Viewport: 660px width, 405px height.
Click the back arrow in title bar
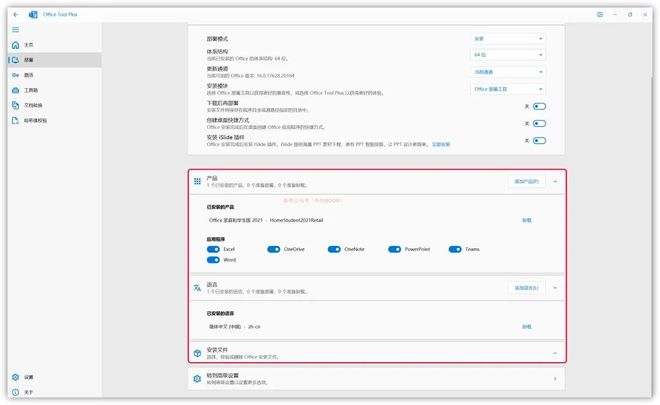(15, 15)
